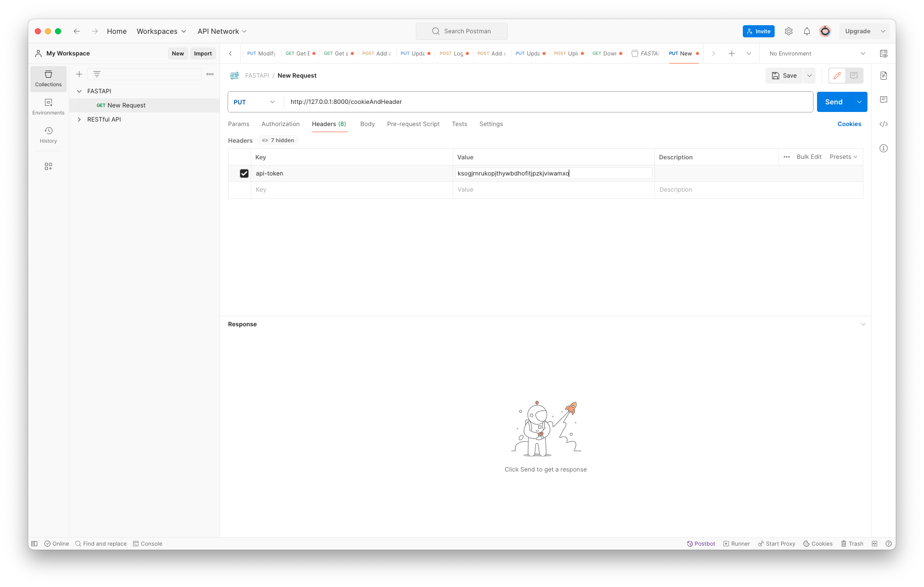
Task: Open the Save options dropdown arrow
Action: click(809, 76)
